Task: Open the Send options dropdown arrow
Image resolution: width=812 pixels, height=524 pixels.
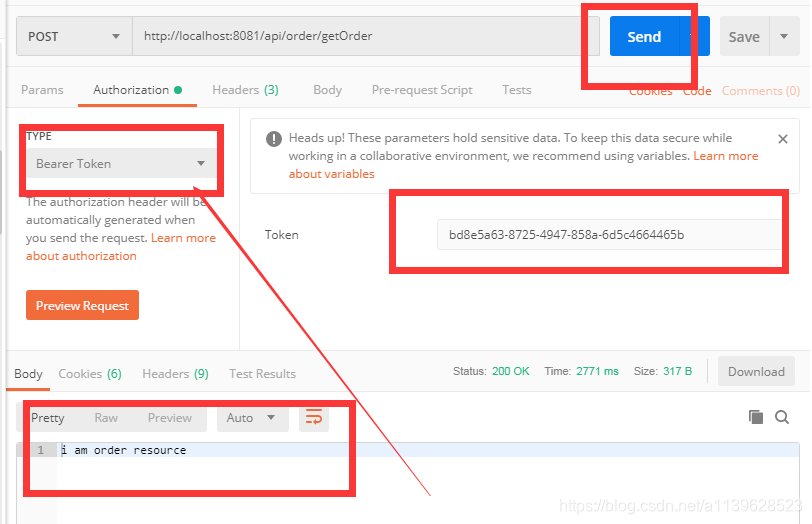Action: [x=694, y=36]
